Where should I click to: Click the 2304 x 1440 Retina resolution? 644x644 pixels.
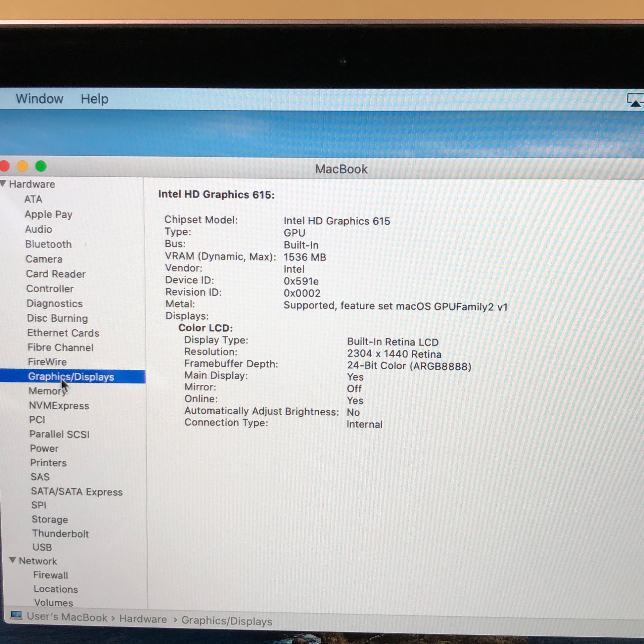394,354
